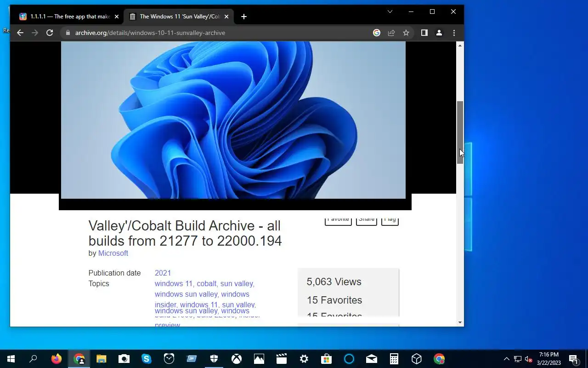Click the archive title heading text
The image size is (588, 368).
tap(185, 233)
